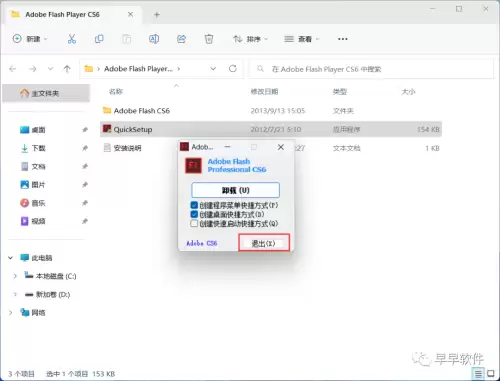The image size is (500, 381).
Task: Expand the address bar history dropdown
Action: click(213, 69)
